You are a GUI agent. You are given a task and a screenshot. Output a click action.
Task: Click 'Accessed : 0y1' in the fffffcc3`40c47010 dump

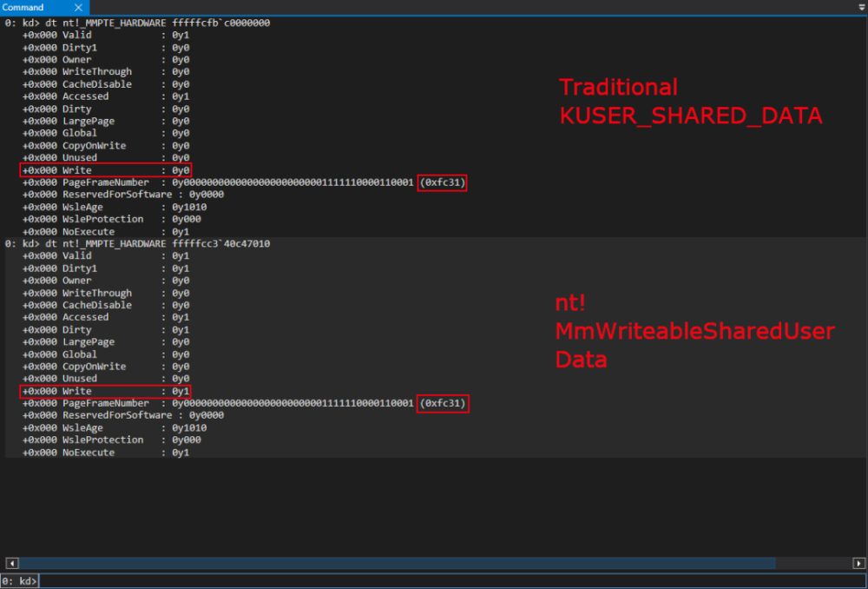[x=106, y=317]
